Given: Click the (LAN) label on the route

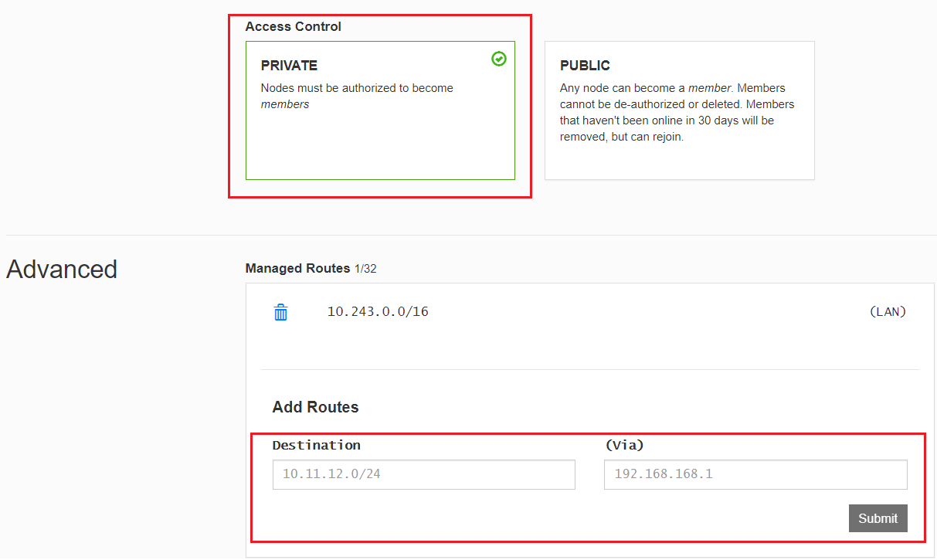Looking at the screenshot, I should pyautogui.click(x=888, y=312).
